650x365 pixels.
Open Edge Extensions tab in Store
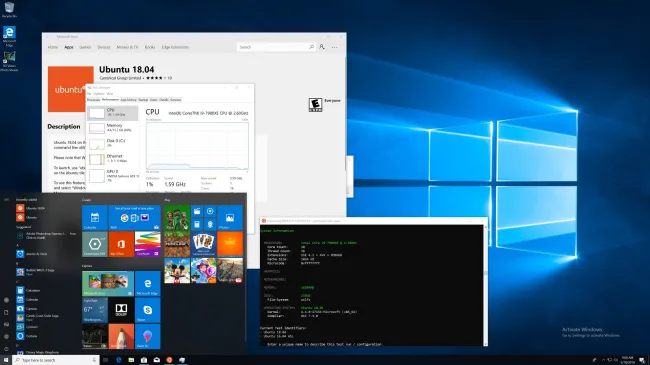click(175, 47)
